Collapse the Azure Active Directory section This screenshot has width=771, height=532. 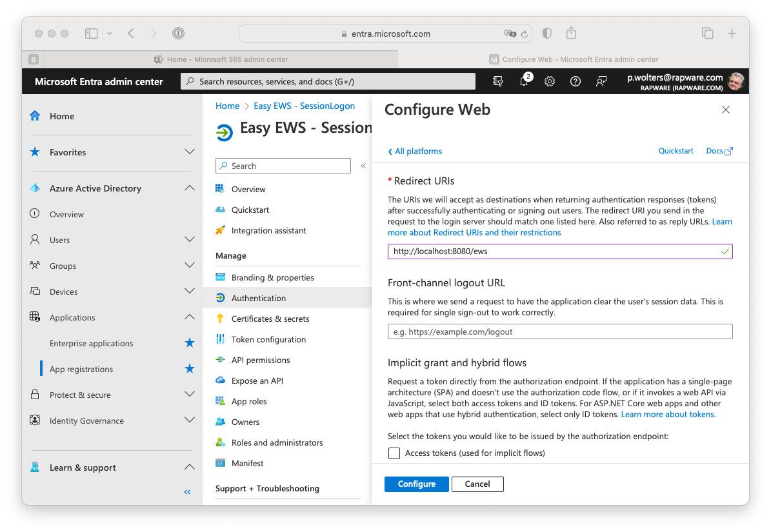click(x=189, y=188)
